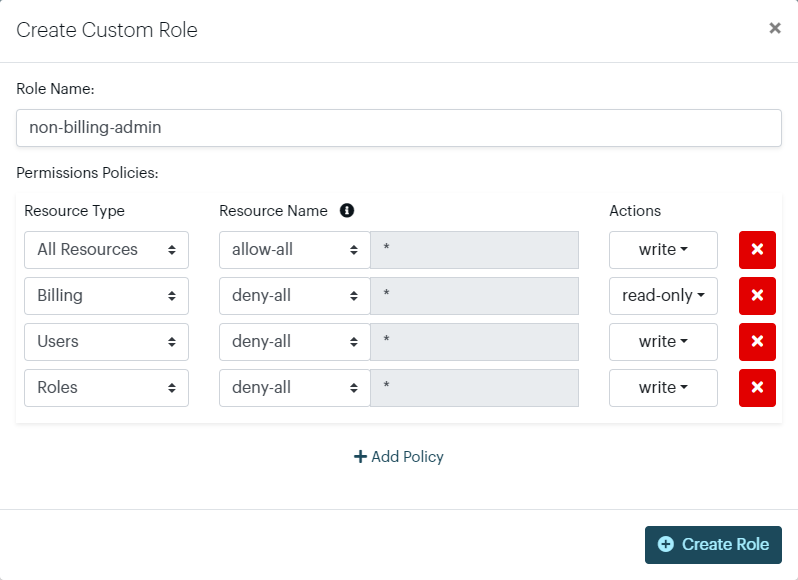This screenshot has height=580, width=798.
Task: Delete the All Resources policy row
Action: tap(757, 250)
